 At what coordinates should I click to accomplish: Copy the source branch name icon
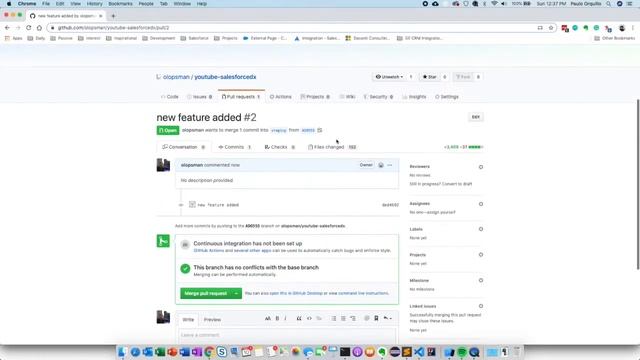pyautogui.click(x=320, y=130)
